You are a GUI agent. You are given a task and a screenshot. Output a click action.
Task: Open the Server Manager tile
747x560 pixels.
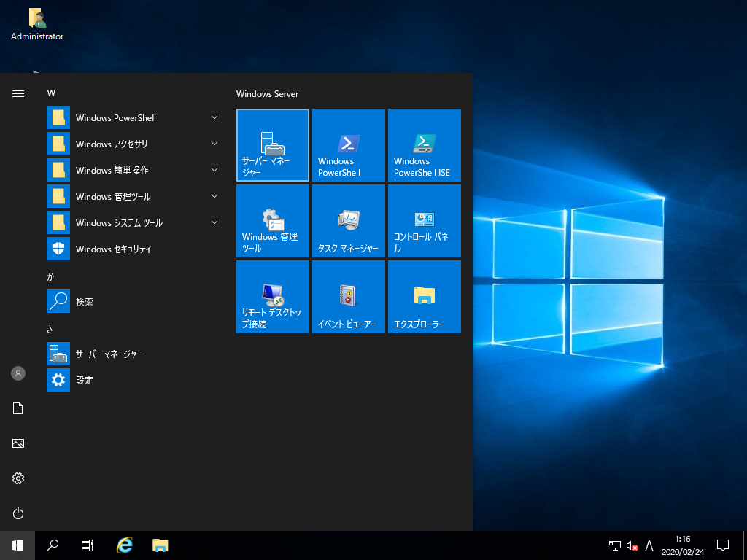coord(273,145)
